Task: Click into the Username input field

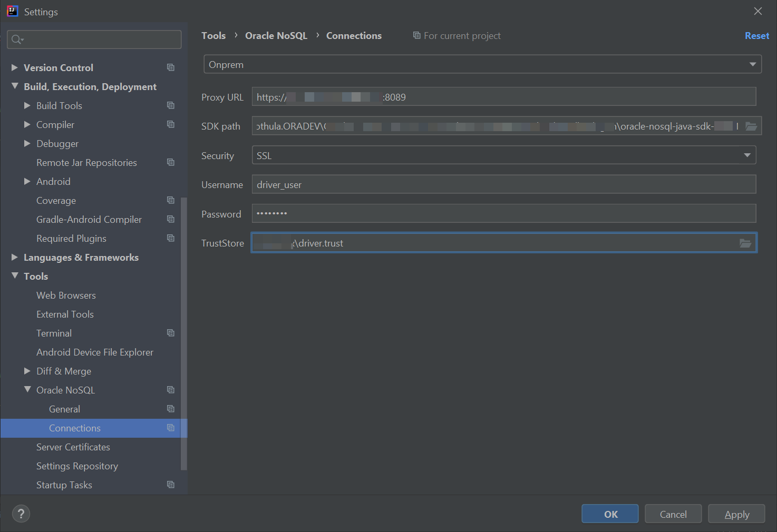Action: [503, 184]
